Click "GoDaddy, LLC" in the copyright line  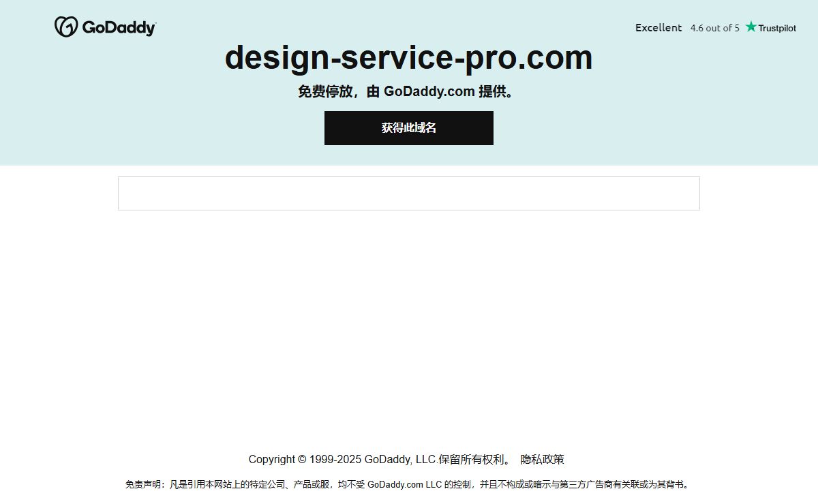coord(399,460)
